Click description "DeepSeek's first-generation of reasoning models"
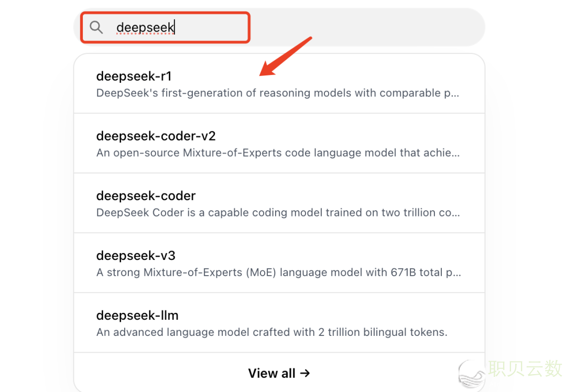Viewport: 566px width, 392px height. [278, 93]
